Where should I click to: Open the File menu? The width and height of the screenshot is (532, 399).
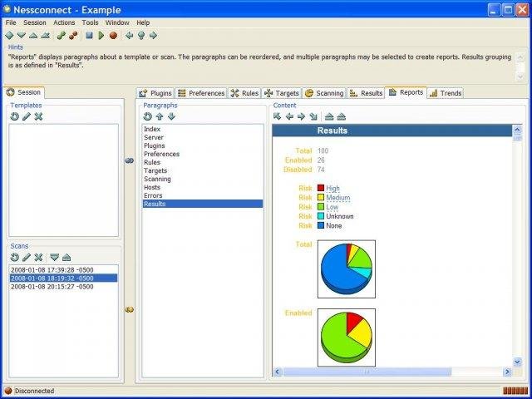11,22
